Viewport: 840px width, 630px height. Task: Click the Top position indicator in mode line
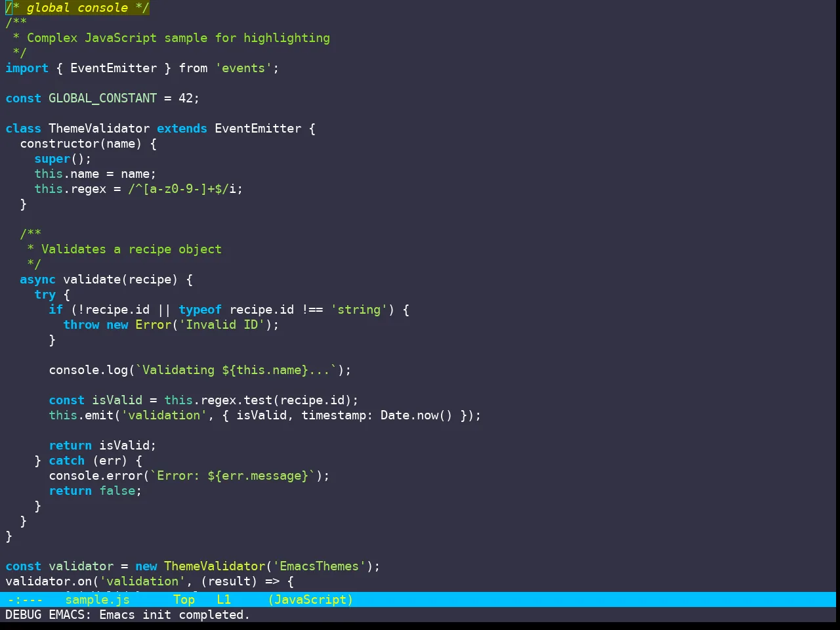184,600
